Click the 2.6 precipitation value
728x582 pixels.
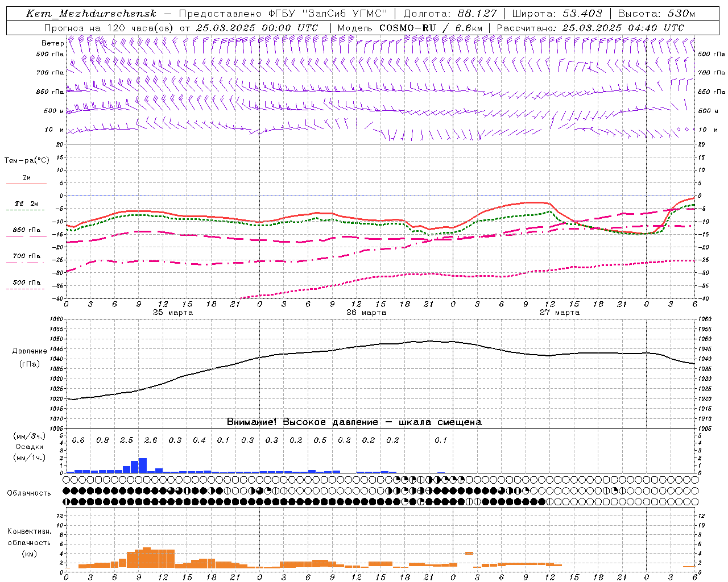pos(151,440)
